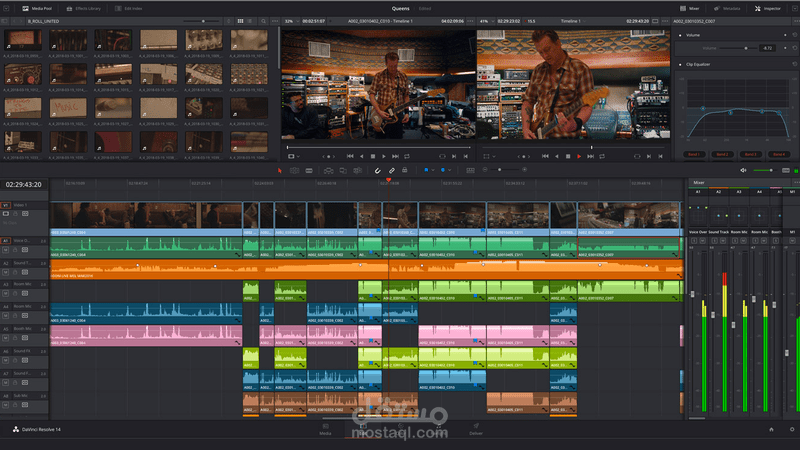Play the timeline viewer with the red play button
The height and width of the screenshot is (450, 800).
(x=579, y=157)
